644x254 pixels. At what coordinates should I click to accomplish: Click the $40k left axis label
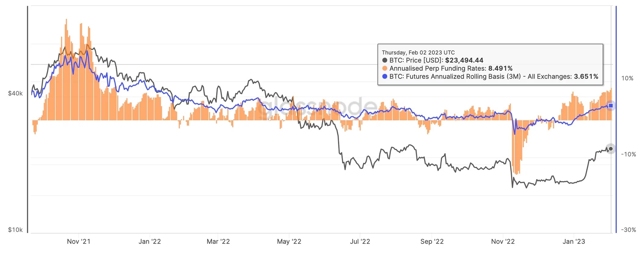point(15,93)
